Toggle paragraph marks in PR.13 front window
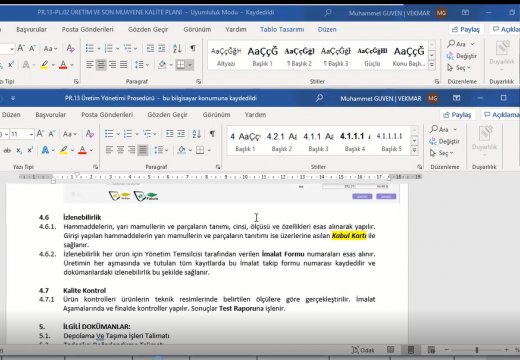The image size is (520, 360). pyautogui.click(x=212, y=134)
